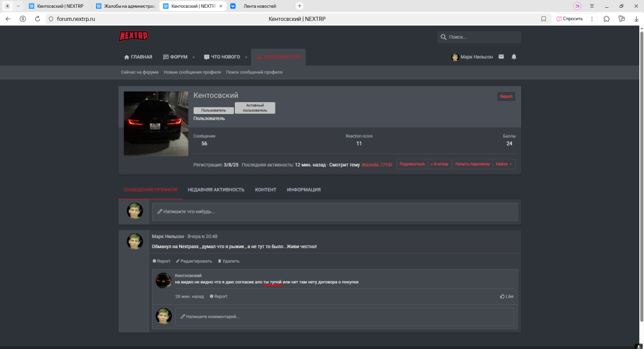Image resolution: width=644 pixels, height=349 pixels.
Task: Expand the ЧТО НОВОГО dropdown arrow
Action: tap(246, 57)
